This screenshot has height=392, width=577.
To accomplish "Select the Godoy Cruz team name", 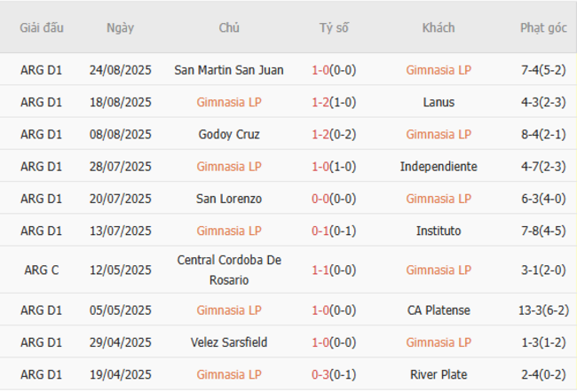I will click(229, 135).
